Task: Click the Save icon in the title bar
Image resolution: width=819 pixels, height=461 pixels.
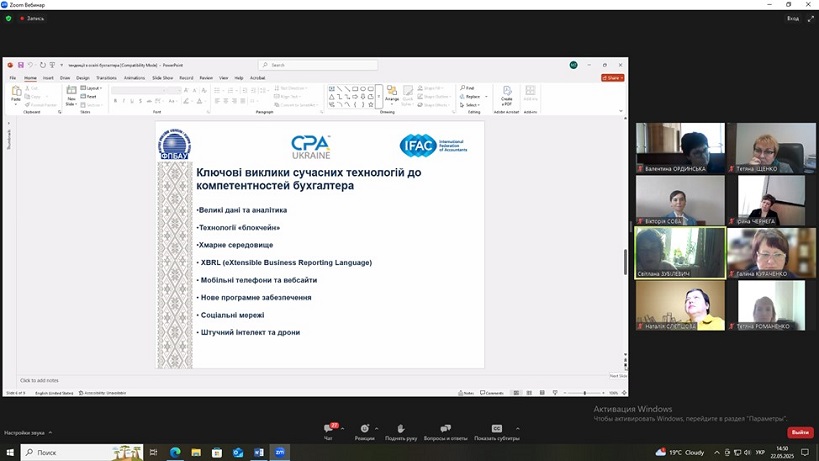Action: click(x=21, y=65)
